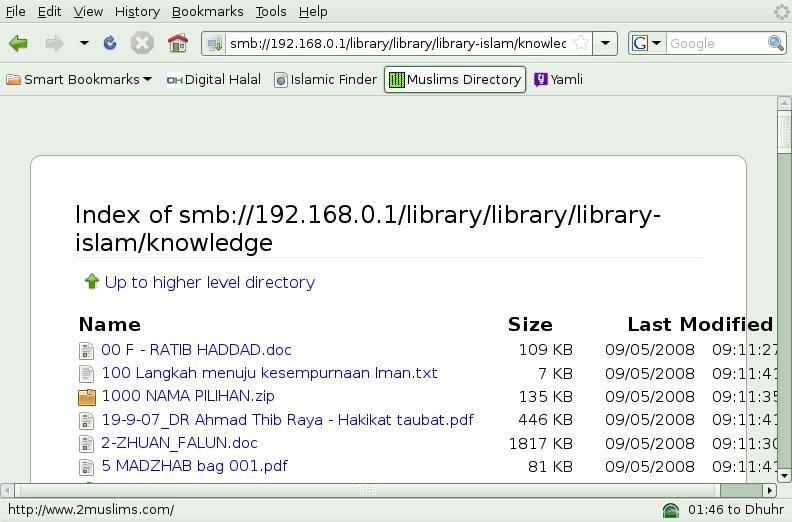The height and width of the screenshot is (522, 792).
Task: Click the Stop loading button
Action: 142,43
